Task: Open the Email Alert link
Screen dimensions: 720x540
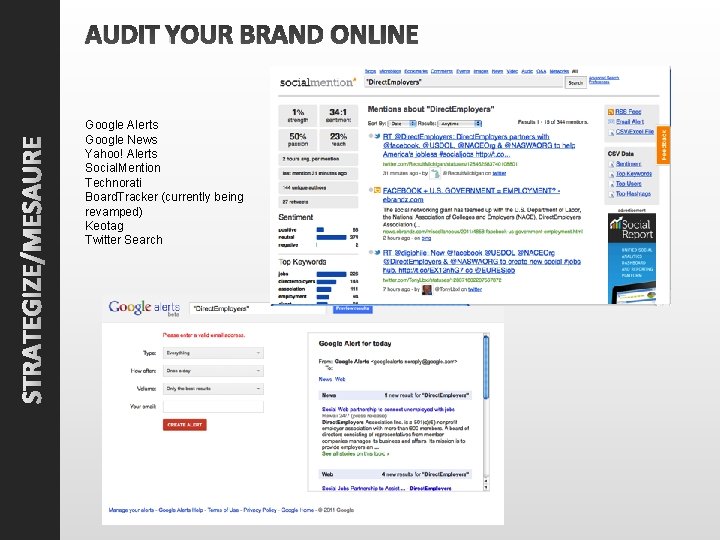Action: click(630, 122)
